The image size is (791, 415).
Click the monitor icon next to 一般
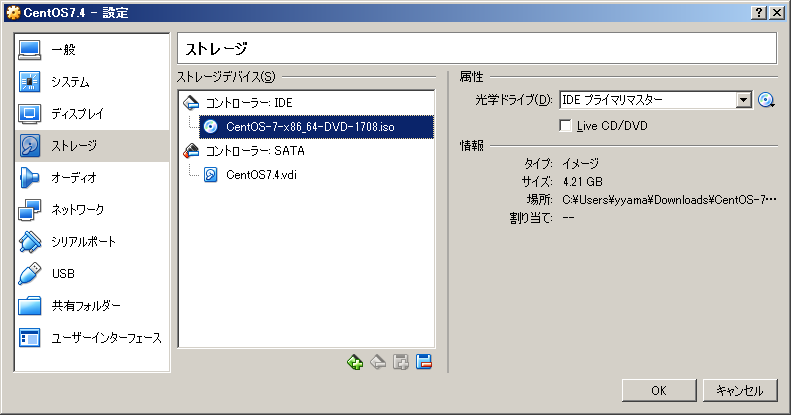tap(30, 49)
